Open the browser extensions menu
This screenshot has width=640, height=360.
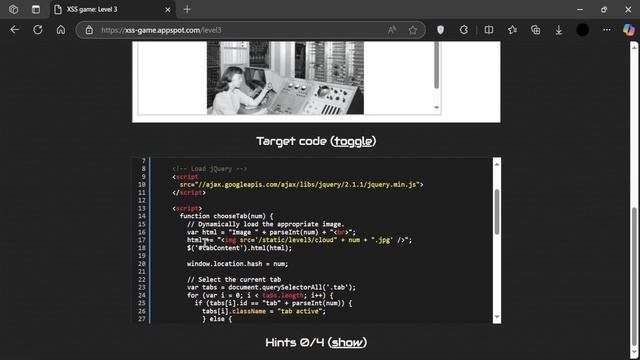pos(464,30)
